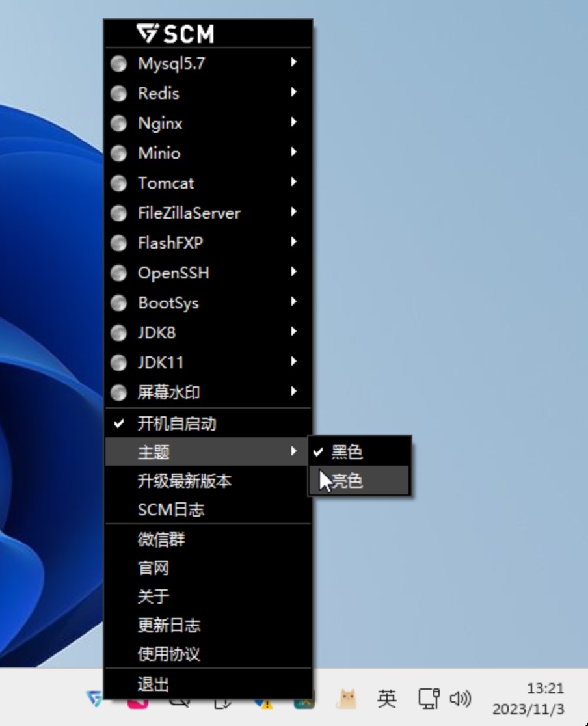The height and width of the screenshot is (726, 588).
Task: Open the network status tray icon
Action: point(429,699)
